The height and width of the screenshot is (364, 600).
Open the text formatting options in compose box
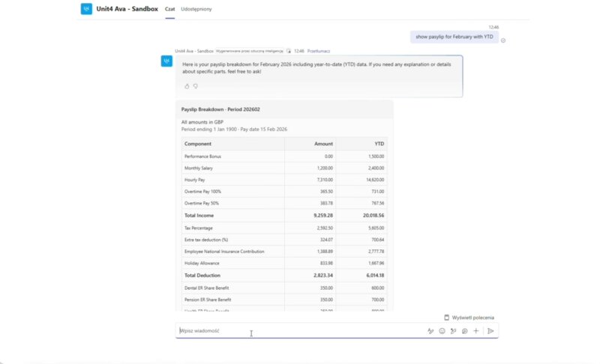(x=430, y=331)
